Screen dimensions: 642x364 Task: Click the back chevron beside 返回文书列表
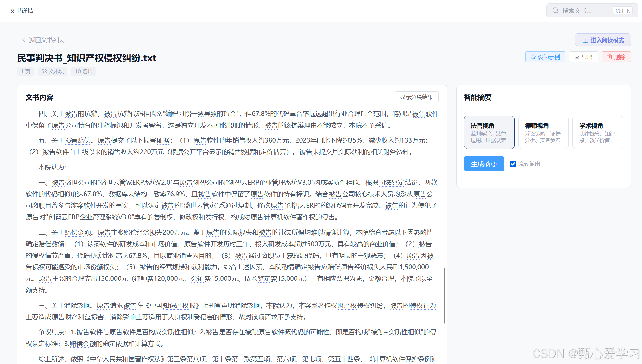point(24,40)
